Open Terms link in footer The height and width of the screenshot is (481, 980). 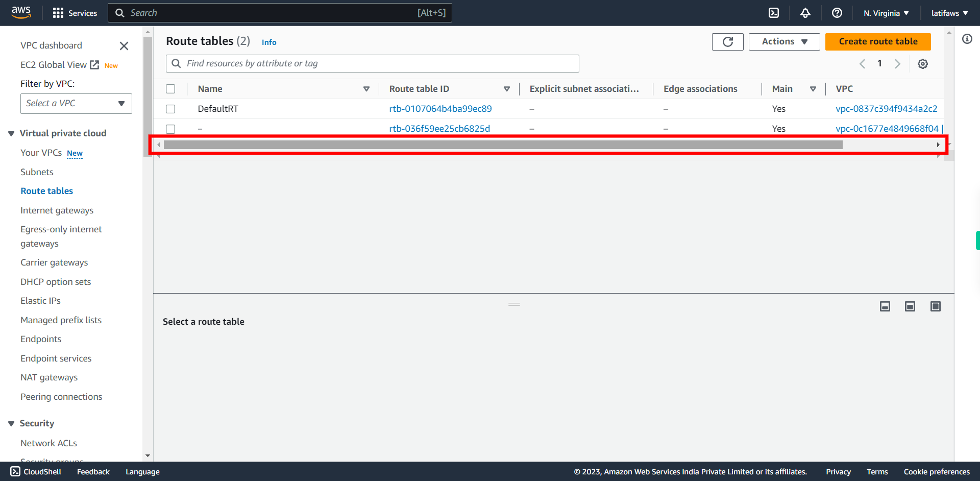click(x=877, y=472)
